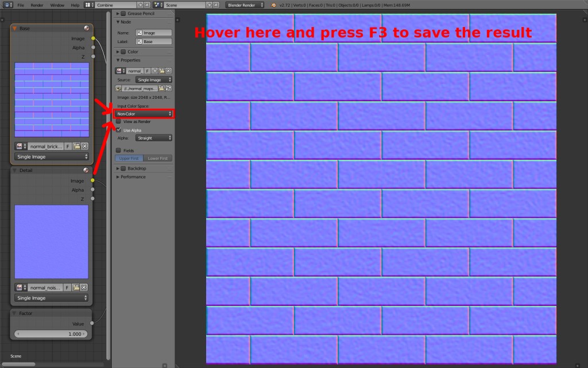Open the image browser folder icon on Base node
588x368 pixels.
pyautogui.click(x=77, y=147)
